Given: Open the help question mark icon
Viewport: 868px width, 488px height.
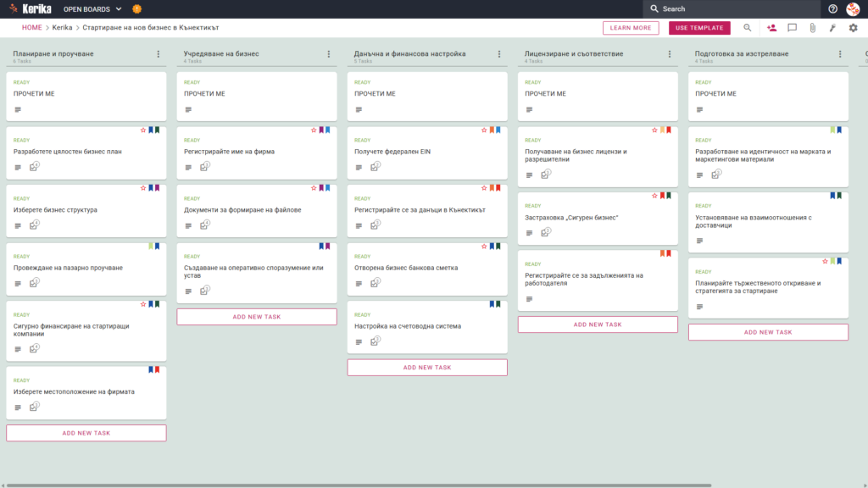Looking at the screenshot, I should point(832,8).
